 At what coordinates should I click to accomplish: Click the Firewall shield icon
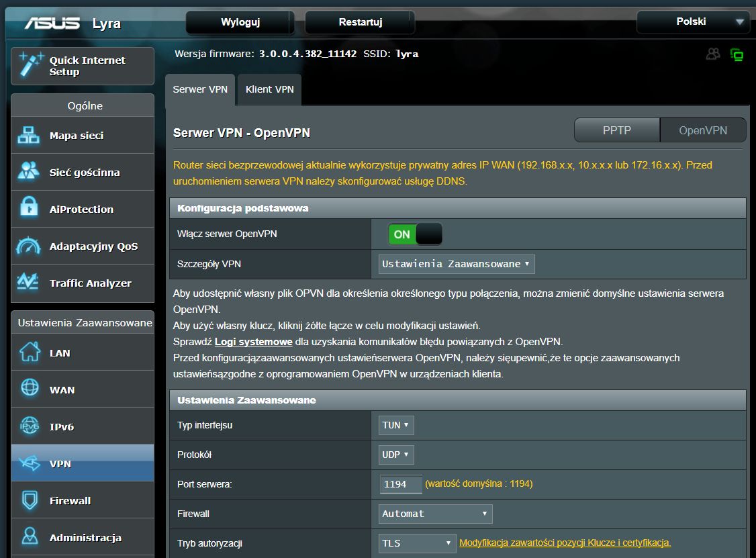pyautogui.click(x=30, y=500)
